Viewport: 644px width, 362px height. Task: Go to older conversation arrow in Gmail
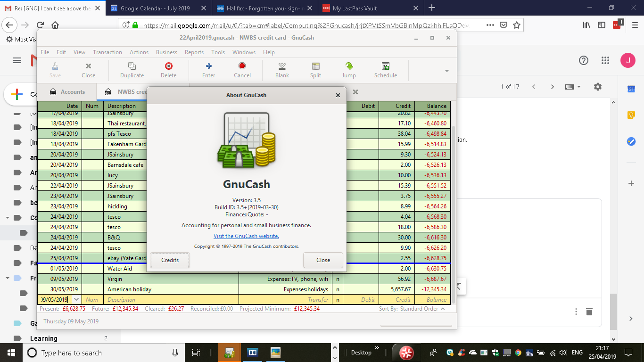[553, 87]
